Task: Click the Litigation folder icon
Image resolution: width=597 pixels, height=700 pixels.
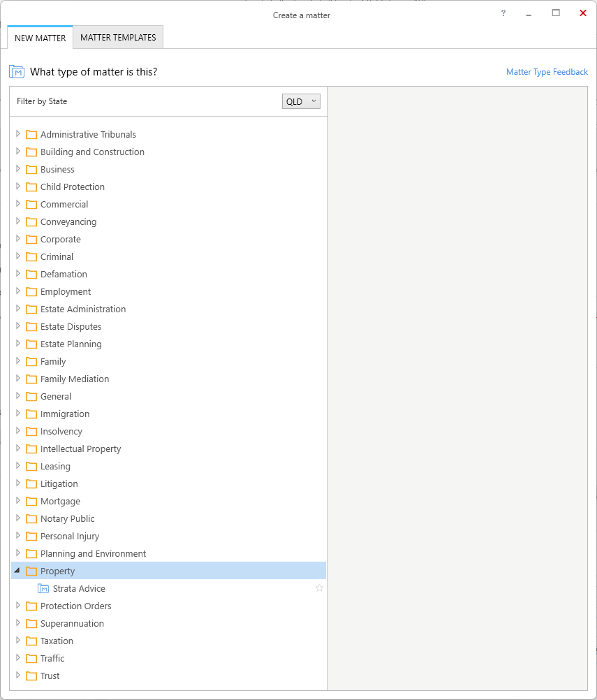Action: pyautogui.click(x=31, y=484)
